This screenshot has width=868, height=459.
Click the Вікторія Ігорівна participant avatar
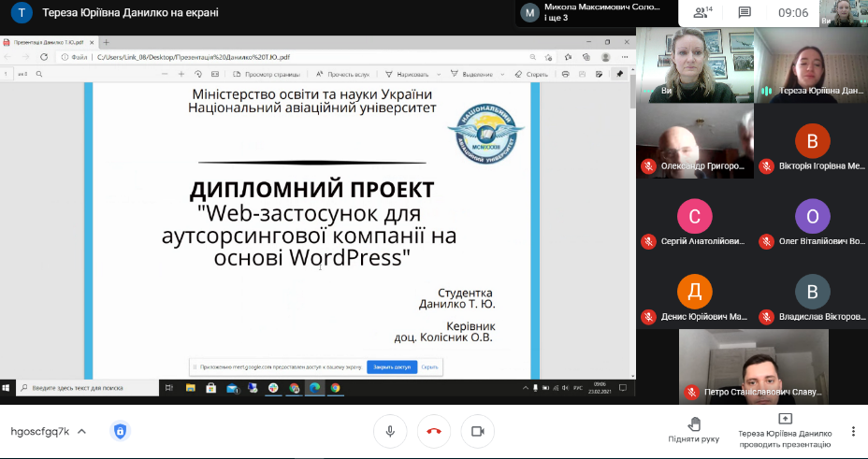pos(812,140)
